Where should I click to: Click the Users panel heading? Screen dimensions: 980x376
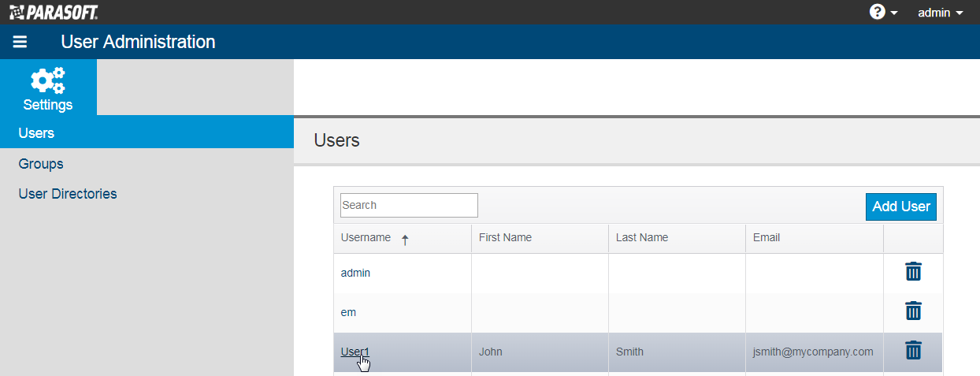(x=336, y=140)
